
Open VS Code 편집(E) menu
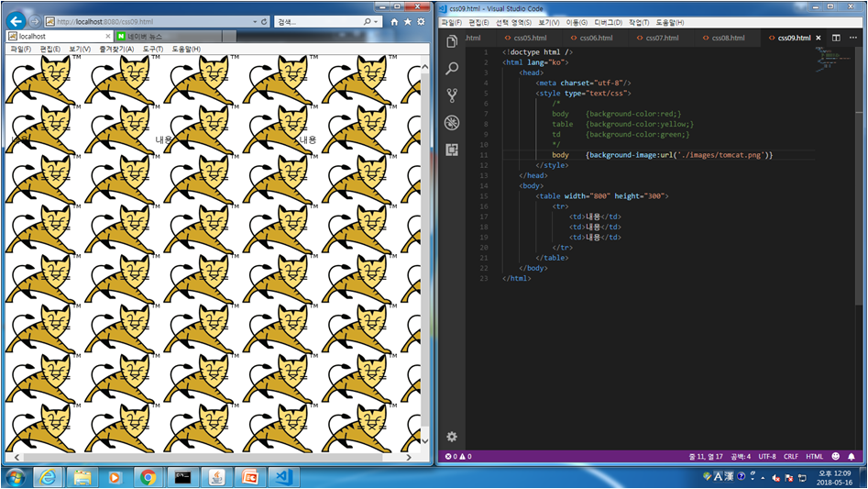[478, 22]
